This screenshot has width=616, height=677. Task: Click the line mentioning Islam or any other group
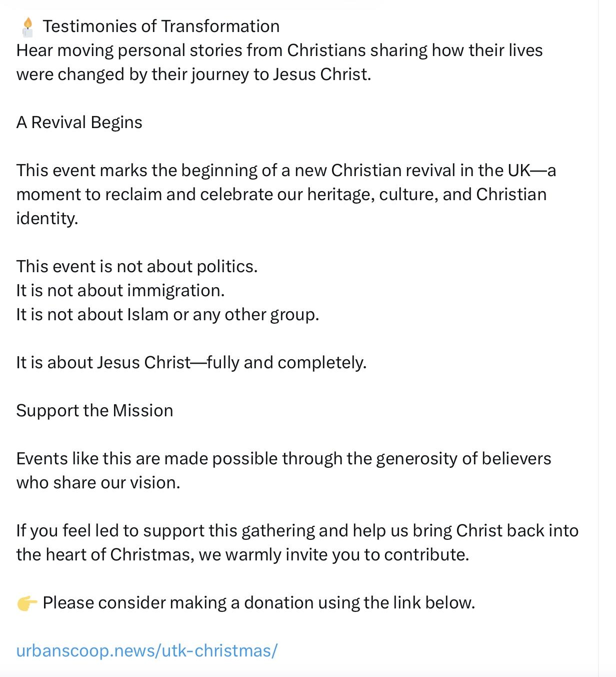[167, 314]
